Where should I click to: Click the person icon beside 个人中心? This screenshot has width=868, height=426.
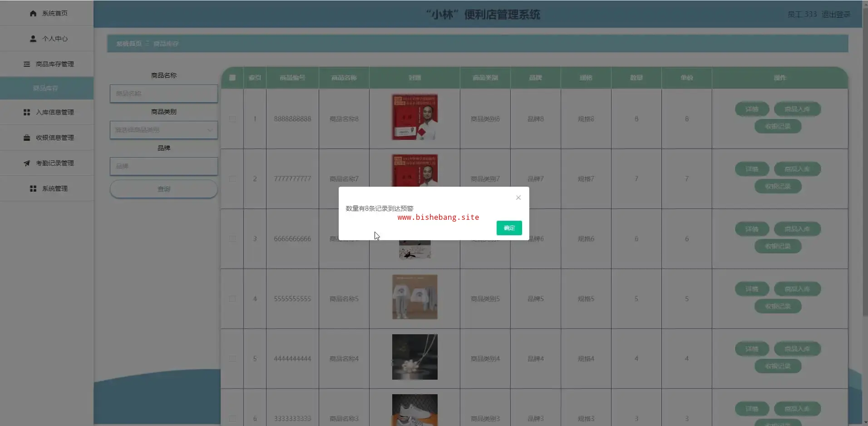(33, 39)
